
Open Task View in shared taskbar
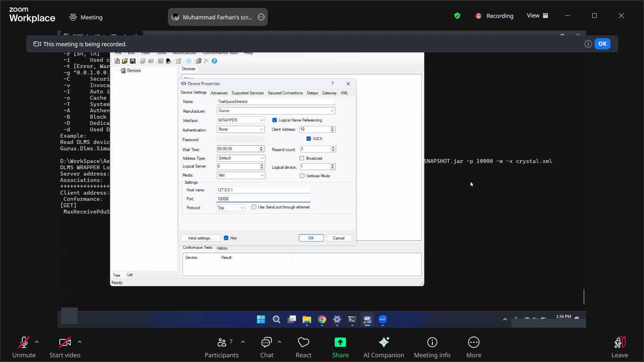[x=292, y=320]
